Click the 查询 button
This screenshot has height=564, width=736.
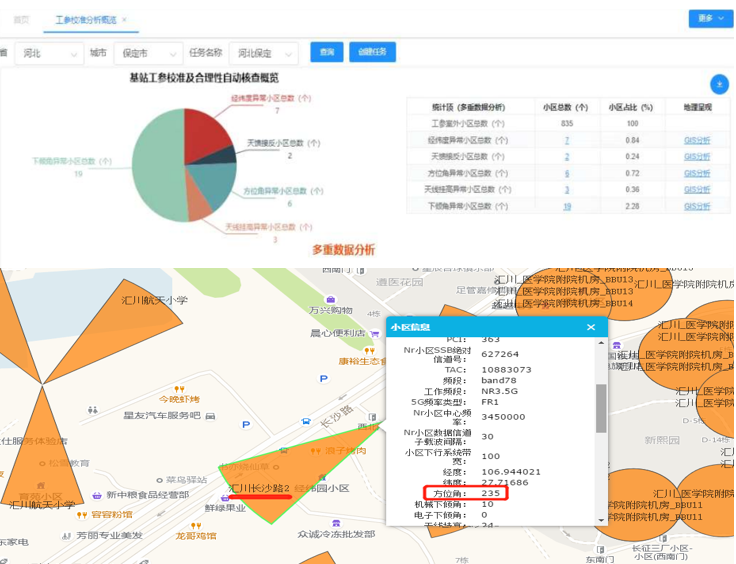[x=326, y=52]
